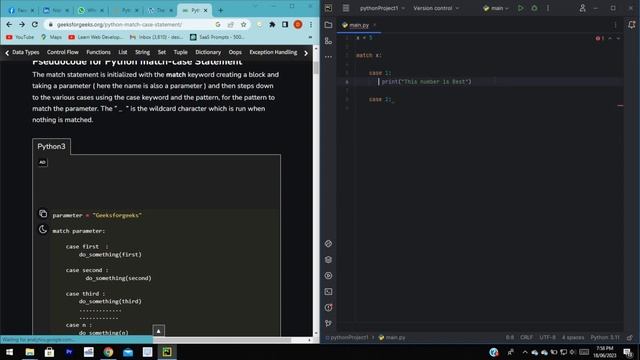
Task: Open the Structure tool window icon
Action: 328,41
